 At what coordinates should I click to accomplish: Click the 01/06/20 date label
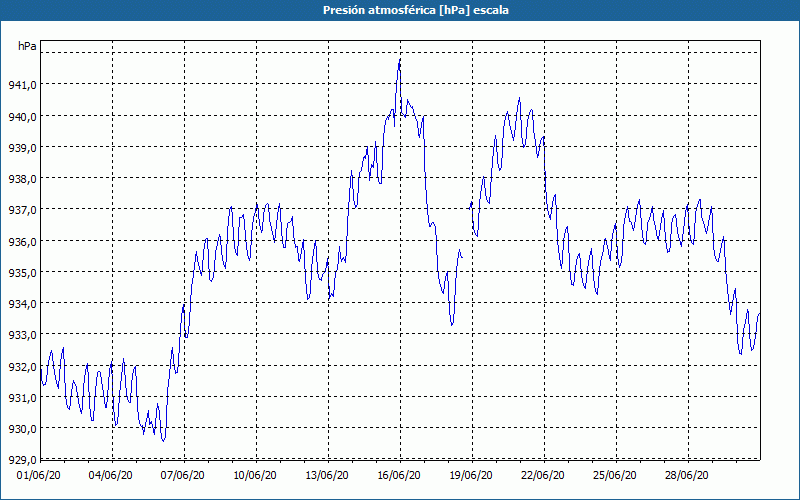click(39, 476)
